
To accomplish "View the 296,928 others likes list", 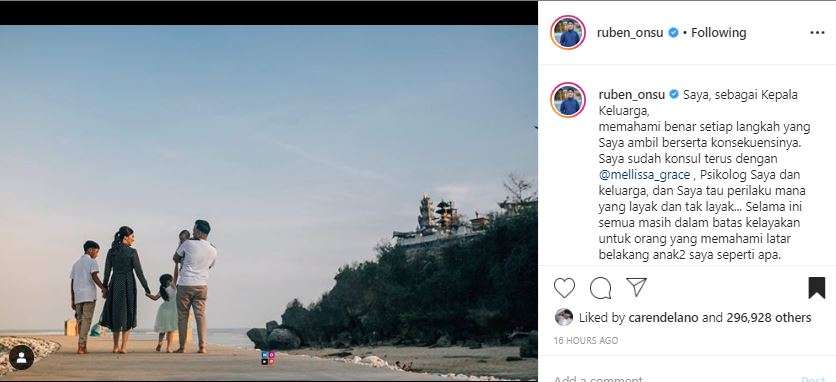I will [x=769, y=318].
